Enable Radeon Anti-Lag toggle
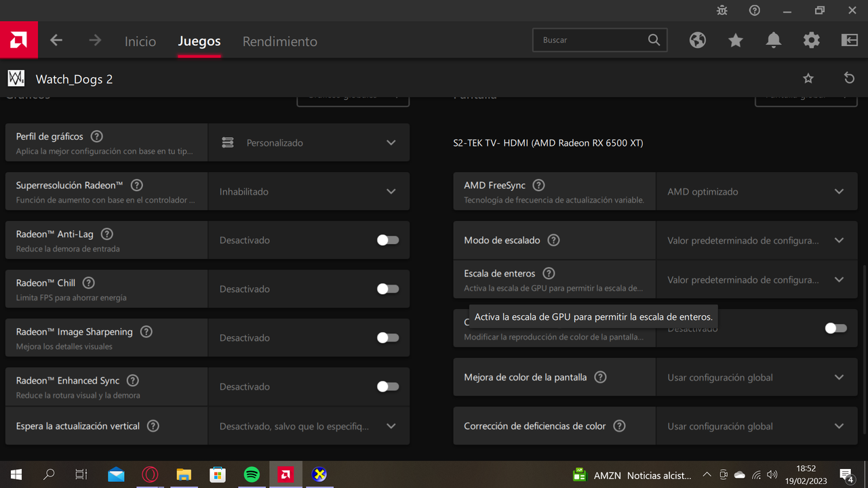This screenshot has width=868, height=488. (388, 240)
